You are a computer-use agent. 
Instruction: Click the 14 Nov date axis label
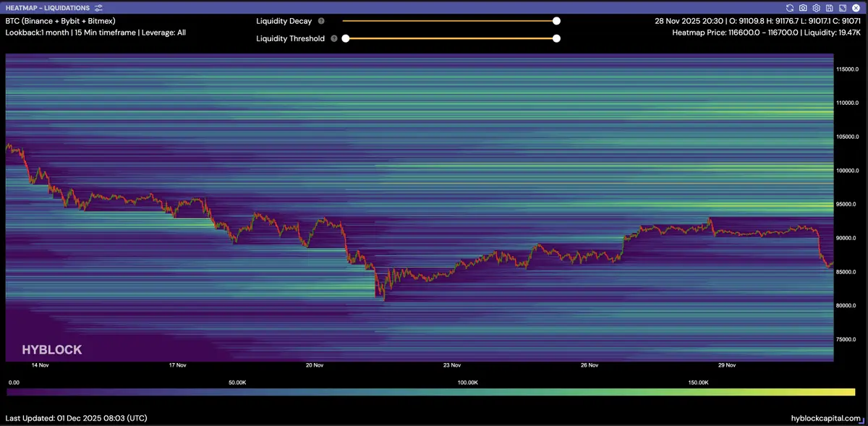[x=39, y=366]
